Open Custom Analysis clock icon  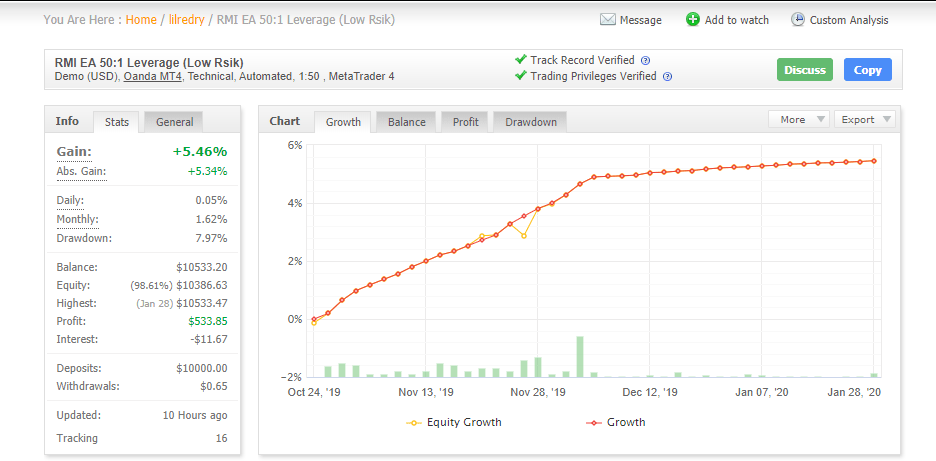point(798,20)
